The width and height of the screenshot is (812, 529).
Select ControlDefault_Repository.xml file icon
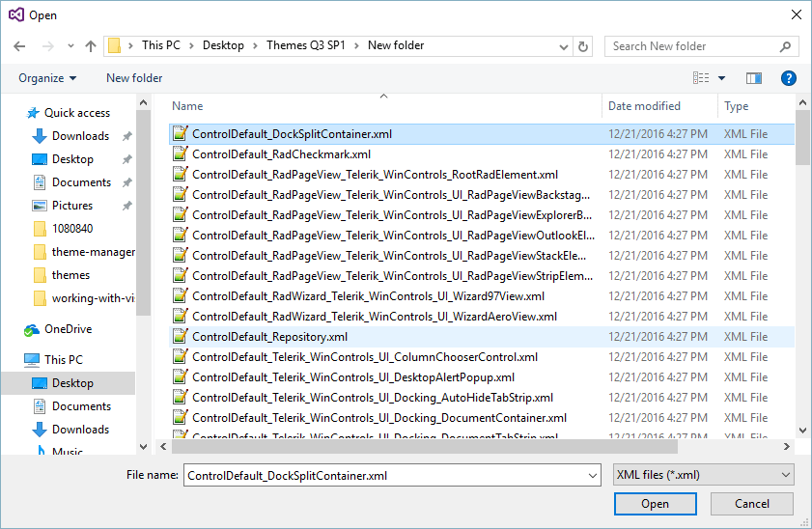180,337
